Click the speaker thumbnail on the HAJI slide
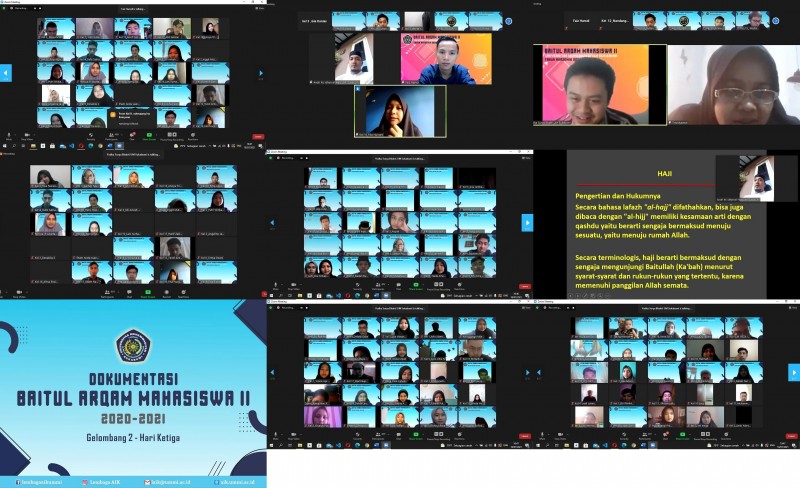Image resolution: width=800 pixels, height=488 pixels. pyautogui.click(x=756, y=176)
